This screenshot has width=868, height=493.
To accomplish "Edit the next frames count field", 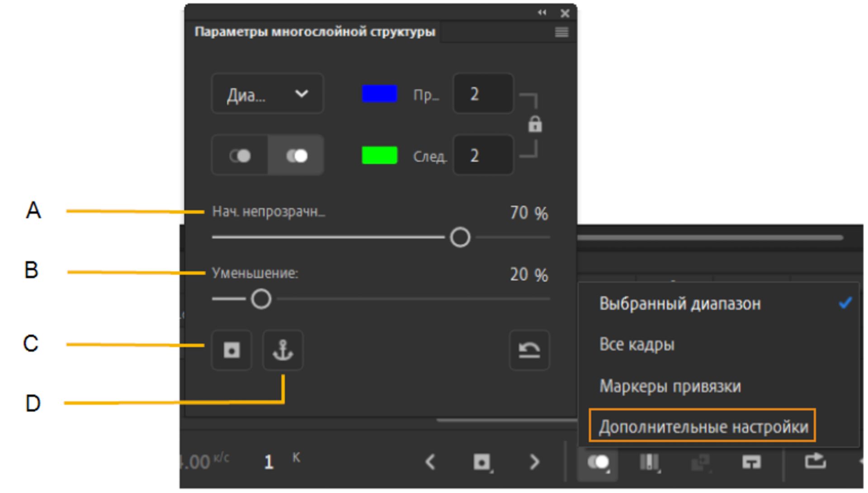I will (x=483, y=155).
